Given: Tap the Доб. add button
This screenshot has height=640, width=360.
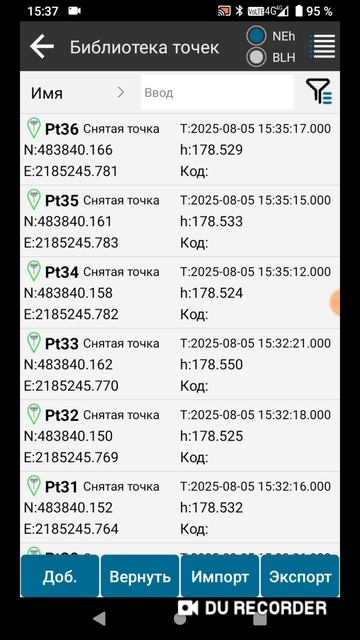Looking at the screenshot, I should pos(60,576).
